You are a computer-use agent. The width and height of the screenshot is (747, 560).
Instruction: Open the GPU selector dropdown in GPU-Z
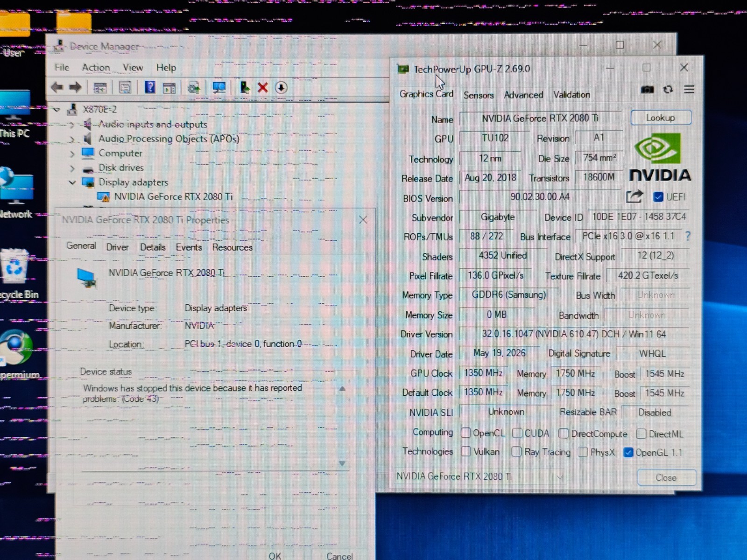(x=480, y=476)
